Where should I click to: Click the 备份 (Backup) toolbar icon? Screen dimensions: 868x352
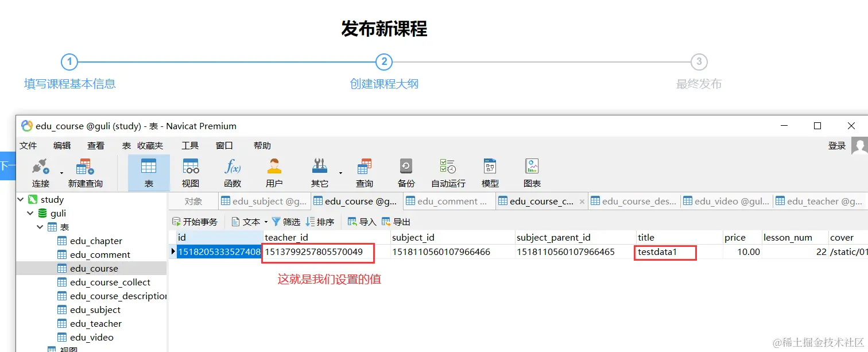(406, 173)
